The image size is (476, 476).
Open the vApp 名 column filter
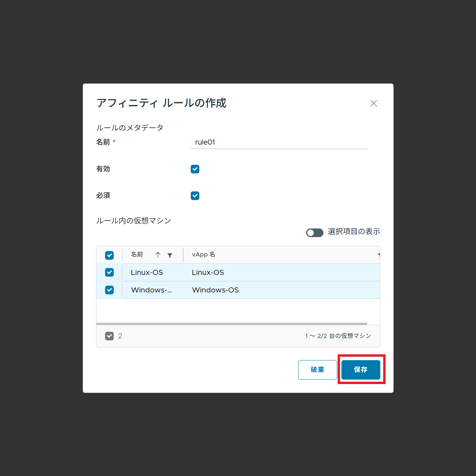(378, 255)
